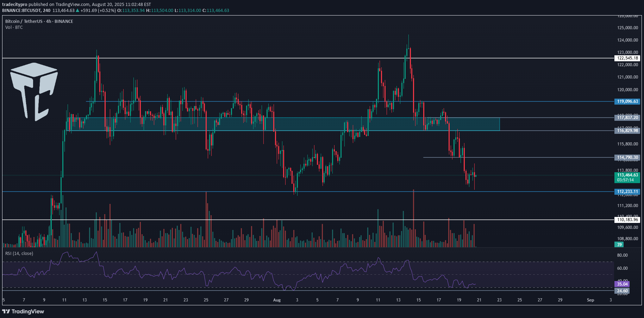Click the 117,837.20 zone price label
The height and width of the screenshot is (318, 644).
coord(627,118)
